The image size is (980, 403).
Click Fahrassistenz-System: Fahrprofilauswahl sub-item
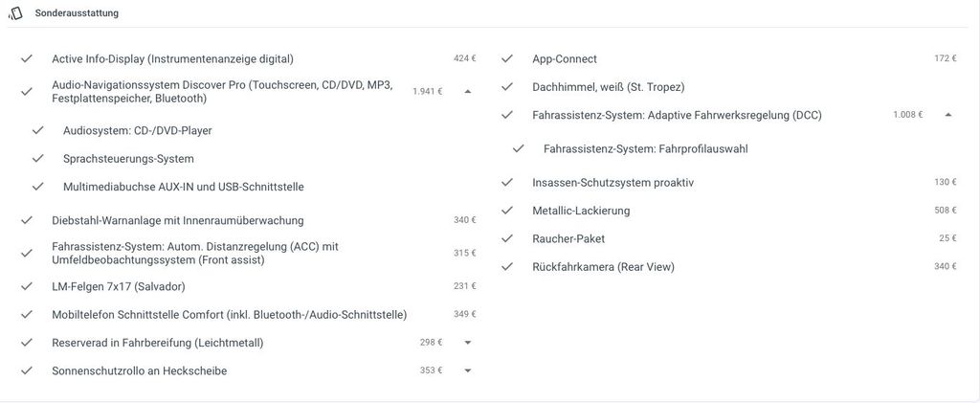[x=646, y=148]
